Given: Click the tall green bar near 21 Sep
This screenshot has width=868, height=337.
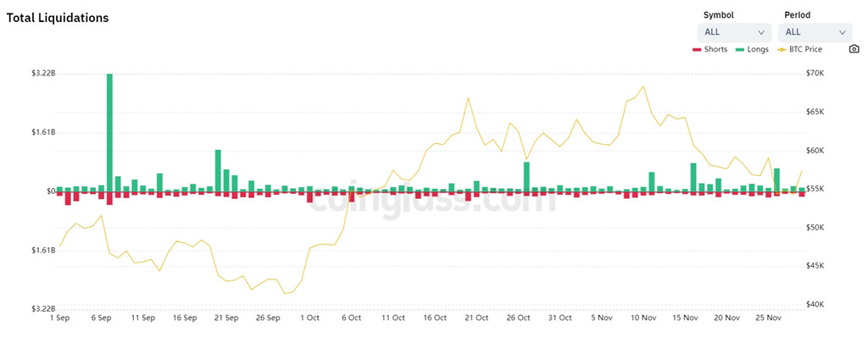Looking at the screenshot, I should [218, 170].
